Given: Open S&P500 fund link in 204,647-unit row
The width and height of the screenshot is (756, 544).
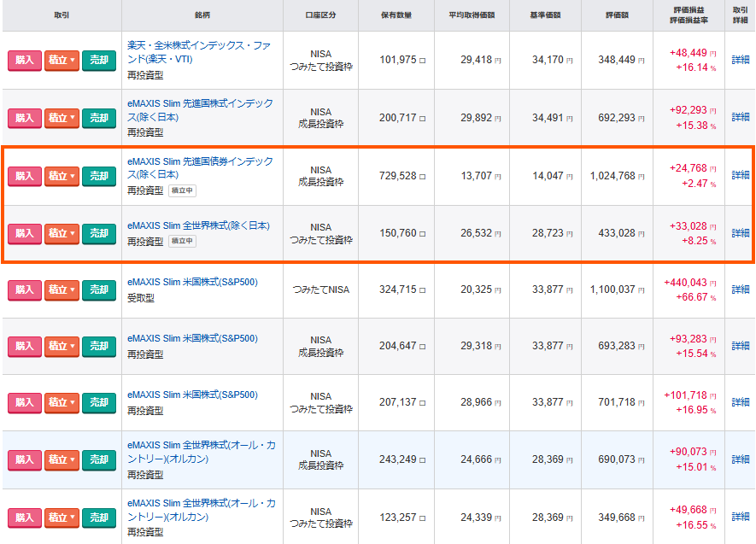Looking at the screenshot, I should [192, 338].
